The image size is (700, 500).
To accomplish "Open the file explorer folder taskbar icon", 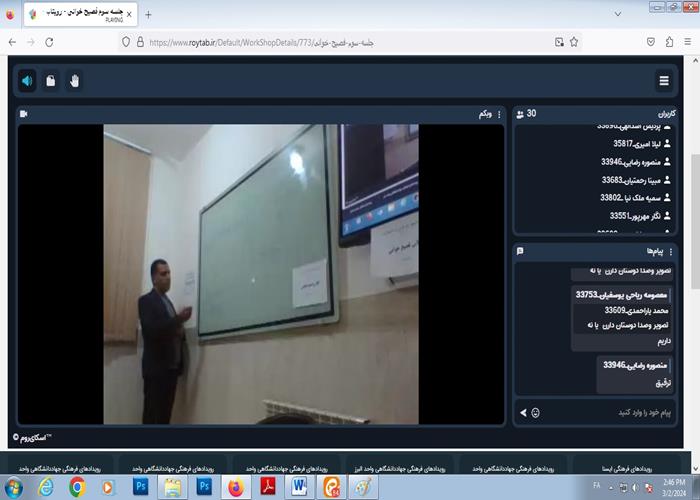I will 172,488.
